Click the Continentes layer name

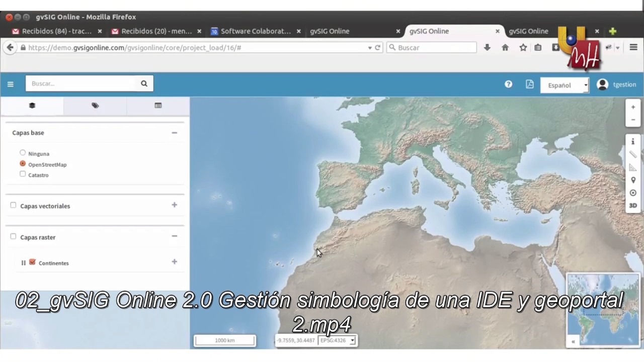[53, 263]
